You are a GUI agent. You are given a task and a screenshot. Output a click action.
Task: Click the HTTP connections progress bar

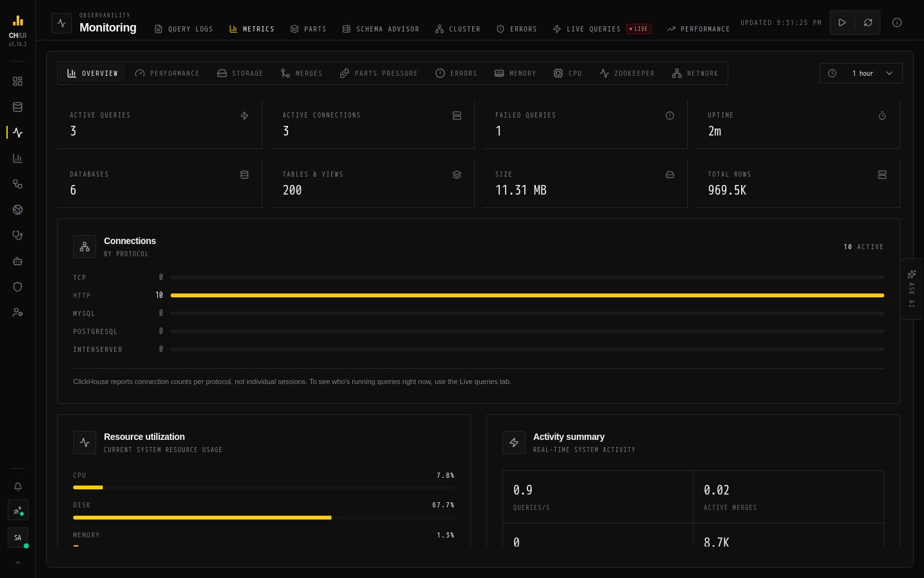point(527,295)
